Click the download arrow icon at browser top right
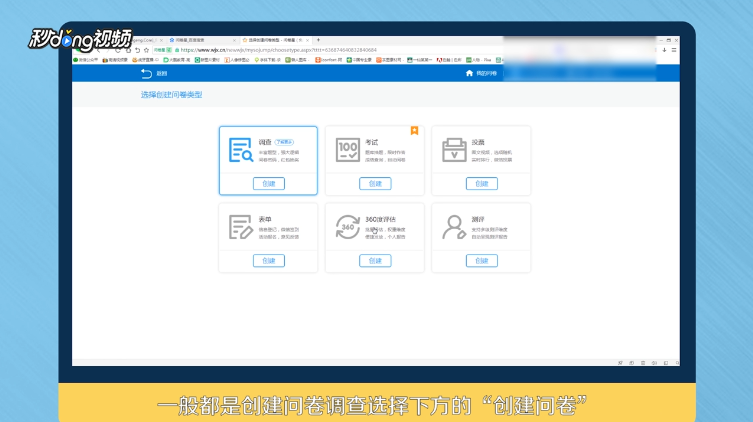 (x=664, y=50)
